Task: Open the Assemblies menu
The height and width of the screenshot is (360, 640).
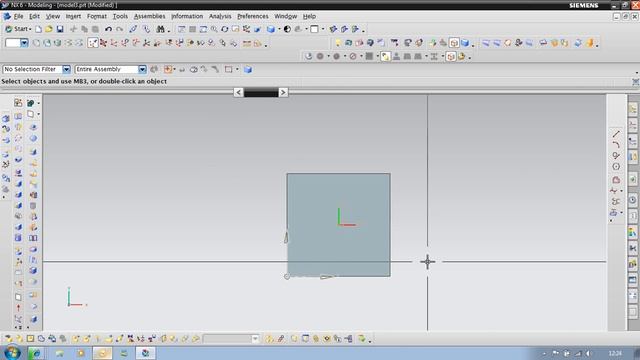Action: point(149,16)
